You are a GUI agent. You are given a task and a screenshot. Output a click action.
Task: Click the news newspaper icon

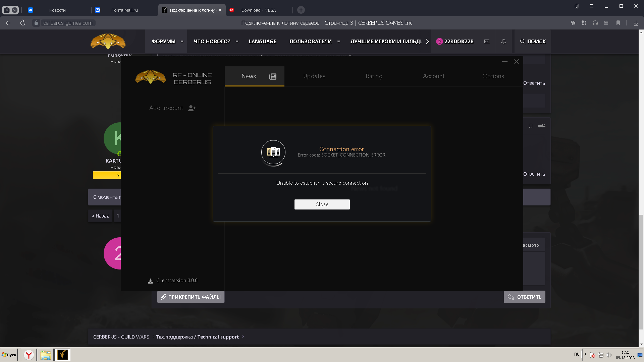(x=273, y=76)
